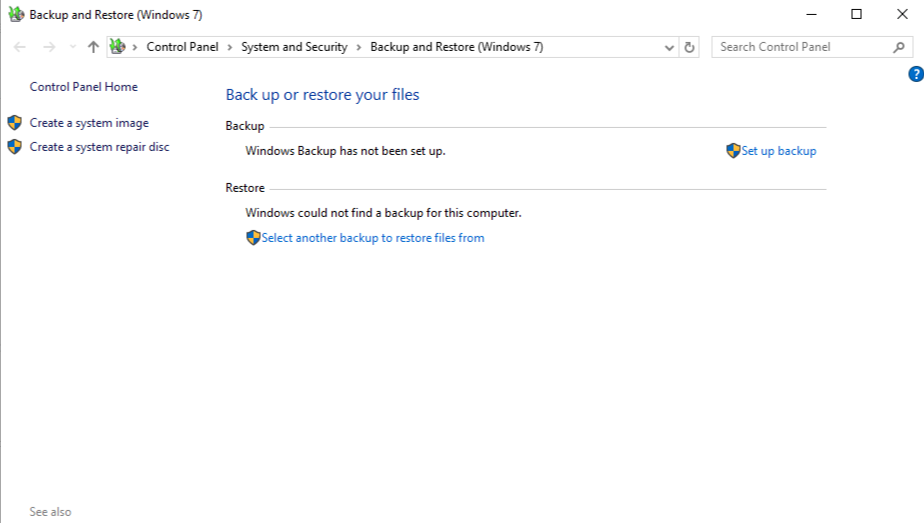Expand the chevron after System and Security
This screenshot has width=924, height=523.
[x=359, y=47]
